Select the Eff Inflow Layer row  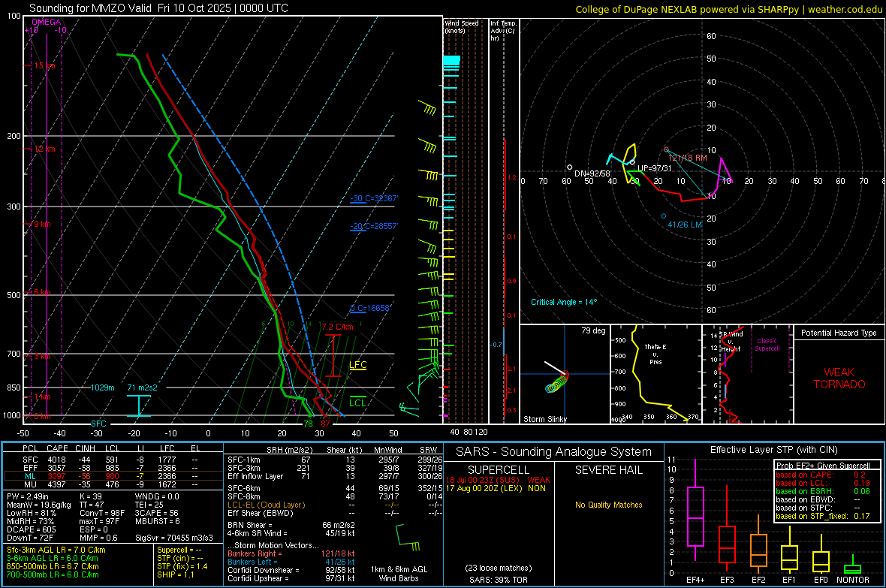335,476
